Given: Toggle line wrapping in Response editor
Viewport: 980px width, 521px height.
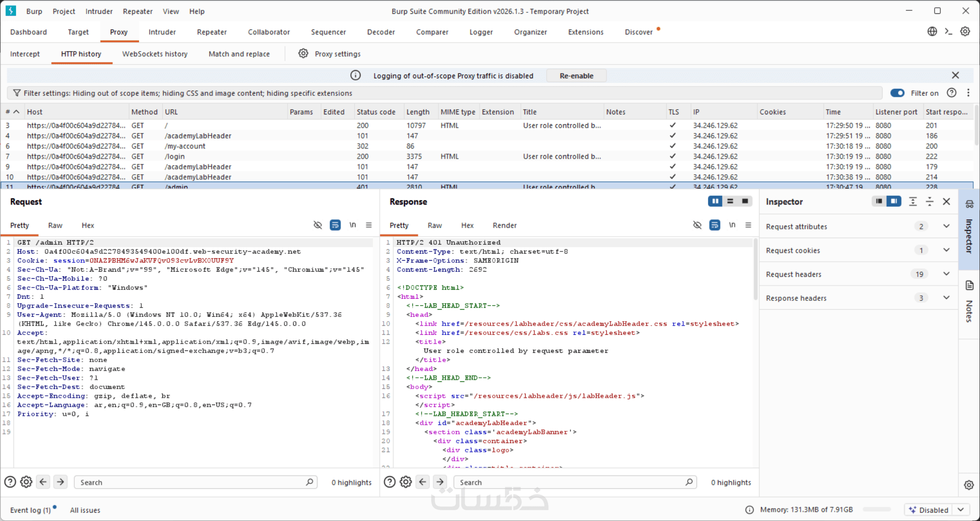Looking at the screenshot, I should (x=715, y=225).
